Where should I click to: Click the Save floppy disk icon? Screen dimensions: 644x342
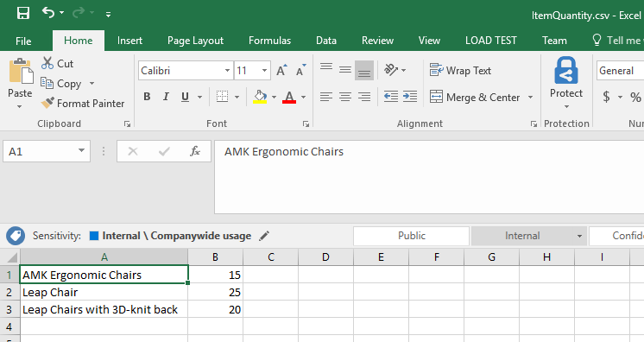coord(23,13)
